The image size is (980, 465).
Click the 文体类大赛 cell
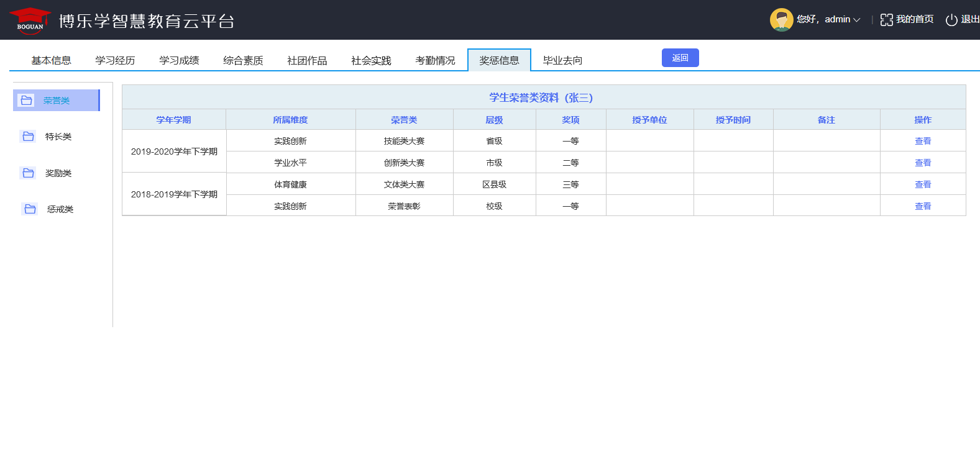[405, 184]
